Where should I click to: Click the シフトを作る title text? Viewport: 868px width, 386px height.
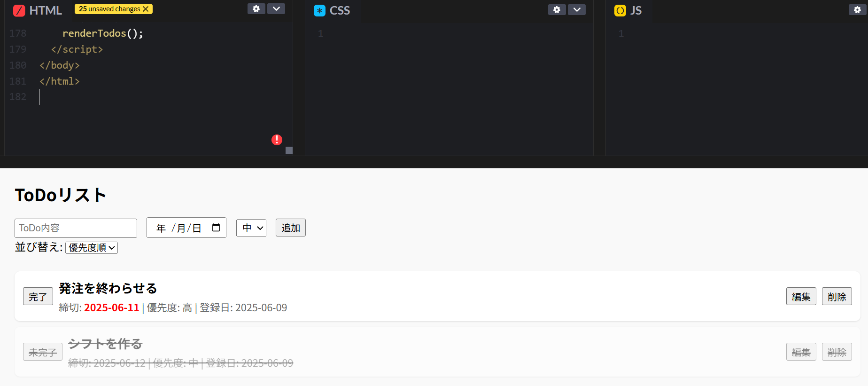click(105, 344)
